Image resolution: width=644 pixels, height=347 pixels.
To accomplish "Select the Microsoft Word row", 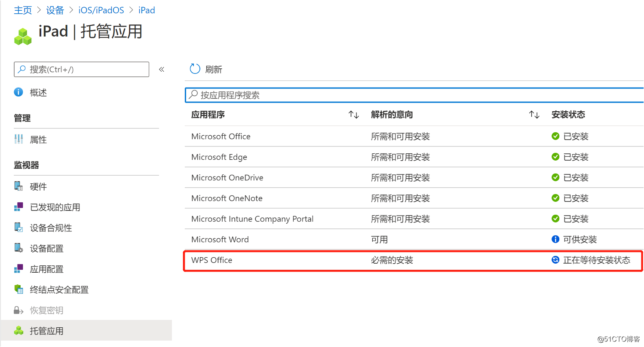I will click(x=414, y=239).
